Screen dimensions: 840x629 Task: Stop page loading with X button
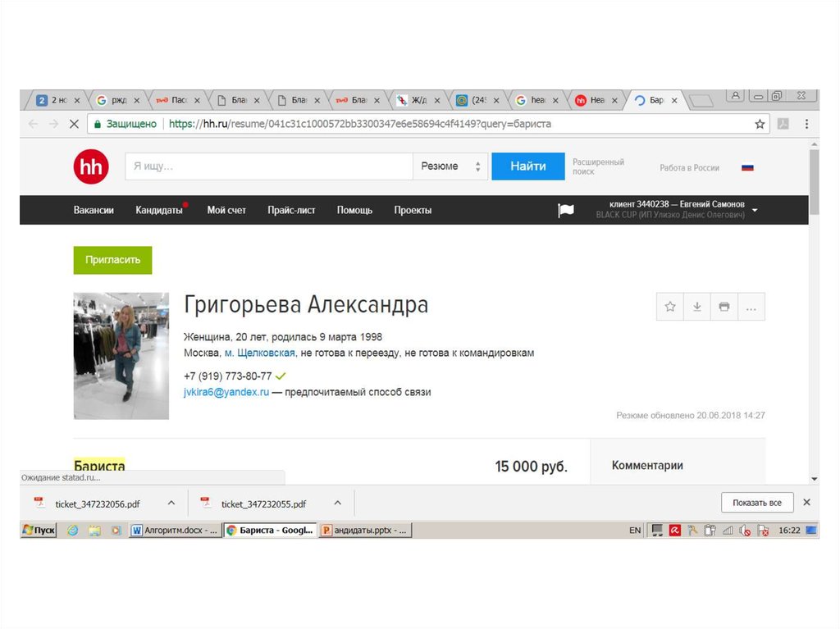(73, 124)
